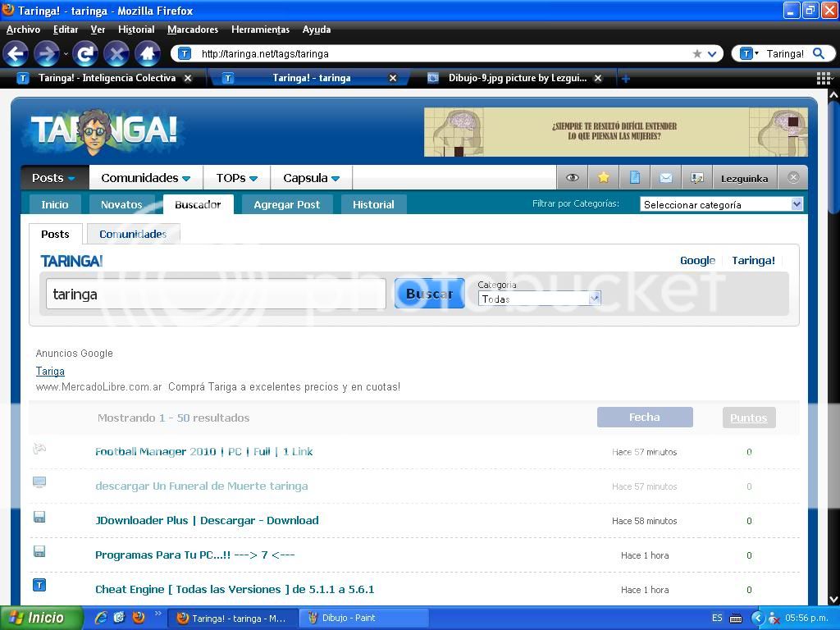840x630 pixels.
Task: Click the icon beside Football Manager 2010 post
Action: (39, 449)
